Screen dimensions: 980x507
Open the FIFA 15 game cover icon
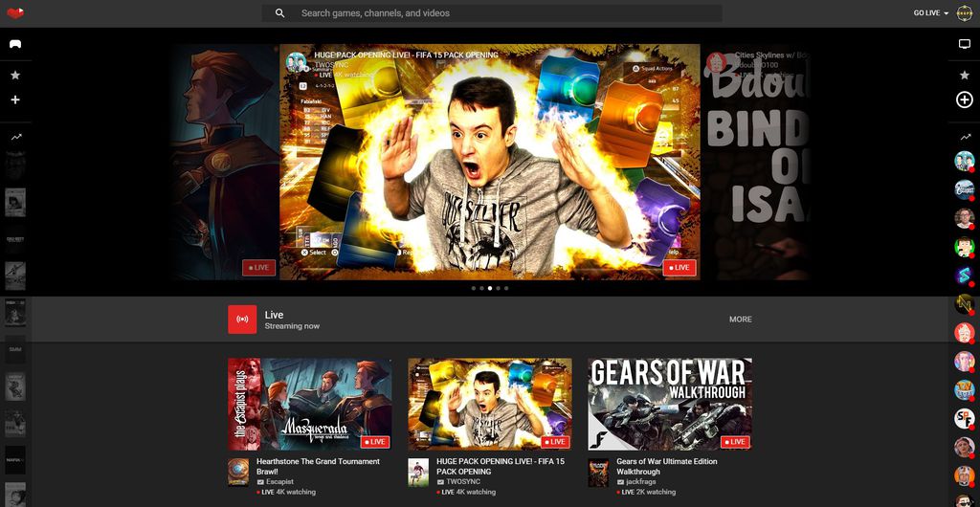(418, 473)
